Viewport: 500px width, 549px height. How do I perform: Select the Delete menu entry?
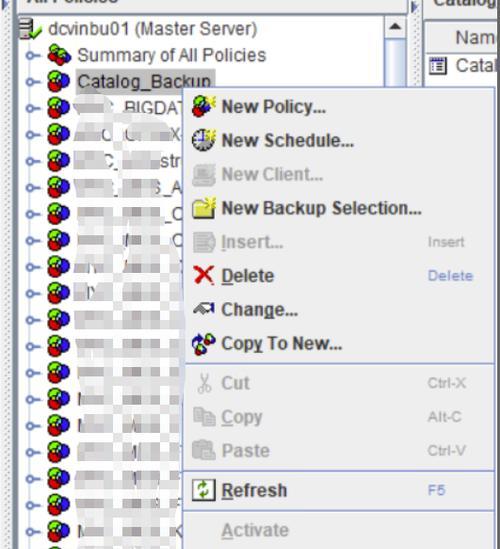point(248,276)
